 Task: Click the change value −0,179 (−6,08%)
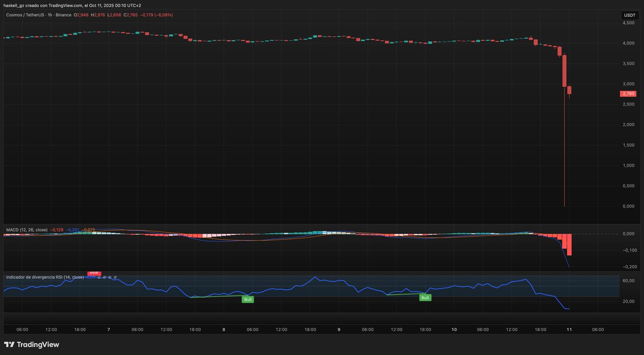point(157,15)
